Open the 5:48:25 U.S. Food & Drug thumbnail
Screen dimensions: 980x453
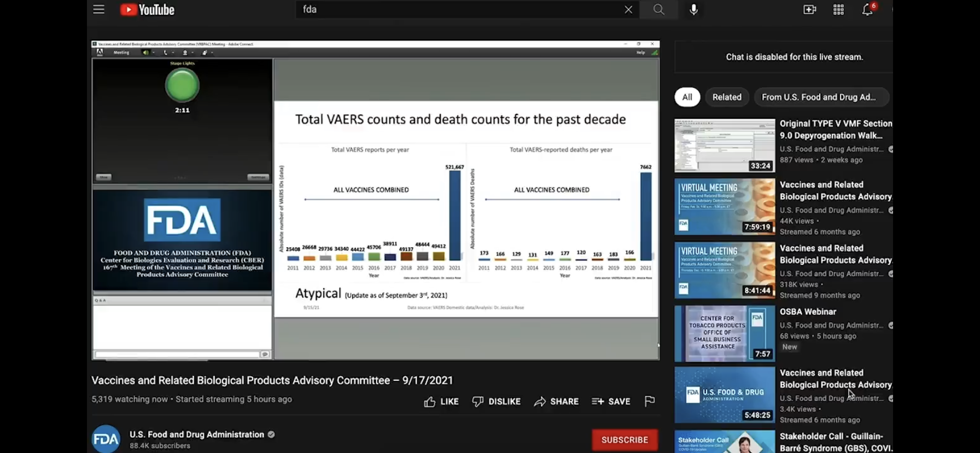(x=725, y=395)
